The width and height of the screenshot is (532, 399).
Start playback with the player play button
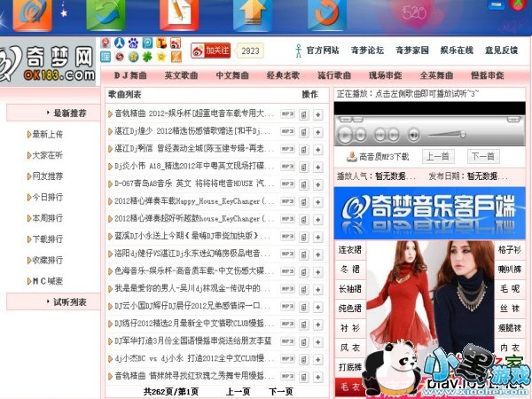point(346,135)
